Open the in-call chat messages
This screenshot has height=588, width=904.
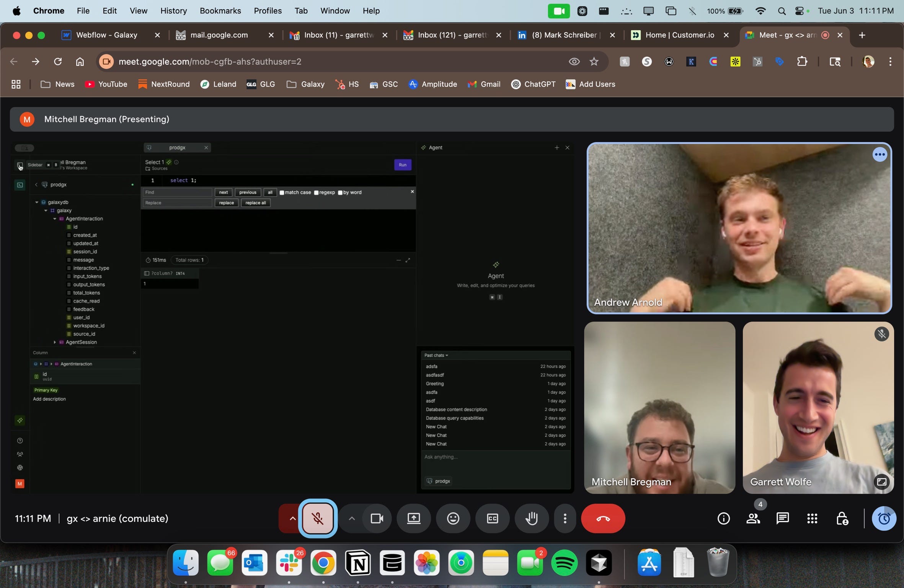(x=782, y=518)
